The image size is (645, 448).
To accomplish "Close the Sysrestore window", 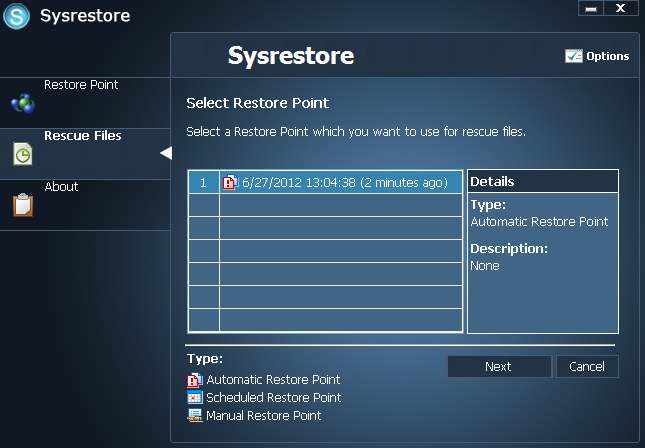I will click(621, 9).
